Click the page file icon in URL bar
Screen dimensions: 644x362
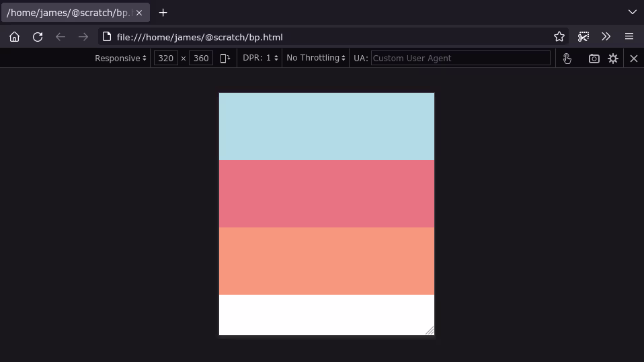tap(107, 37)
